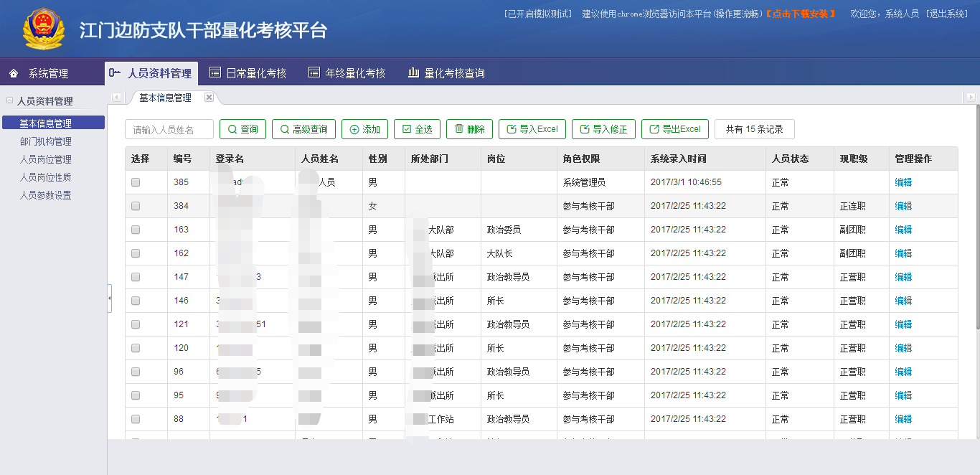Open 人员岗位管理 in the sidebar
This screenshot has height=475, width=980.
tap(46, 159)
